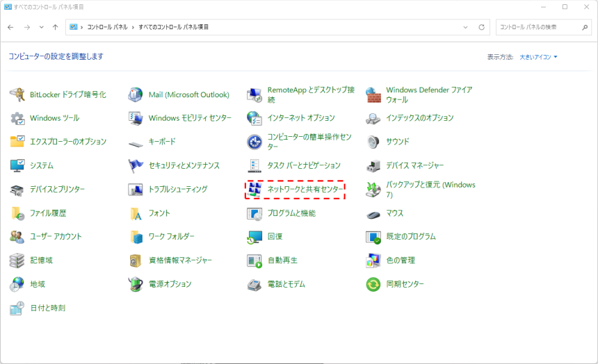Open the デバイス マネージャー icon
The image size is (598, 364).
point(373,165)
